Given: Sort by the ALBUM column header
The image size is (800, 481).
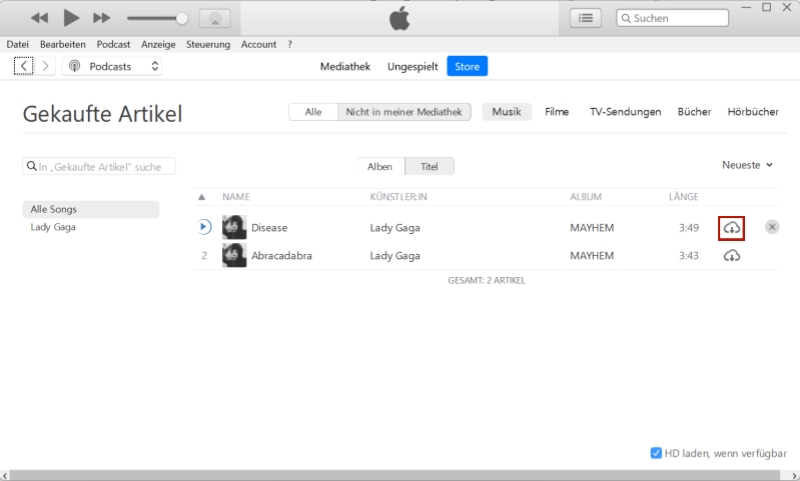Looking at the screenshot, I should 586,197.
